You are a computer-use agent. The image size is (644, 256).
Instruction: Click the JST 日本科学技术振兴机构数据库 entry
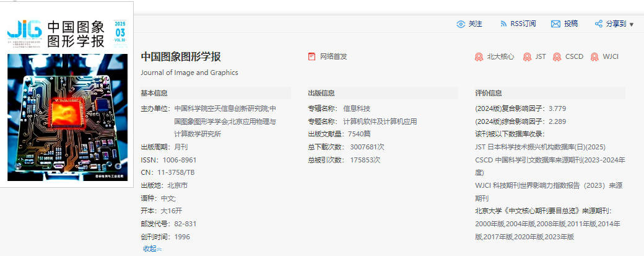(540, 147)
